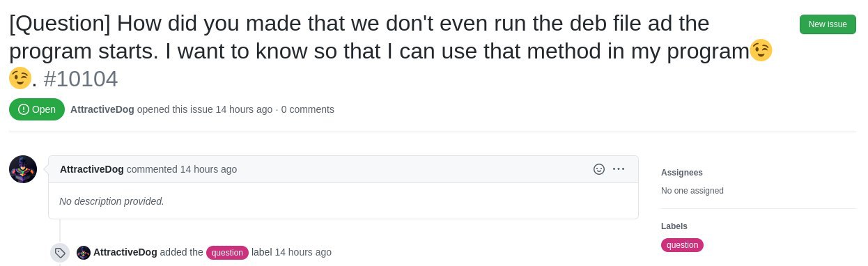The height and width of the screenshot is (266, 868).
Task: Expand the Assignees section
Action: tap(682, 173)
